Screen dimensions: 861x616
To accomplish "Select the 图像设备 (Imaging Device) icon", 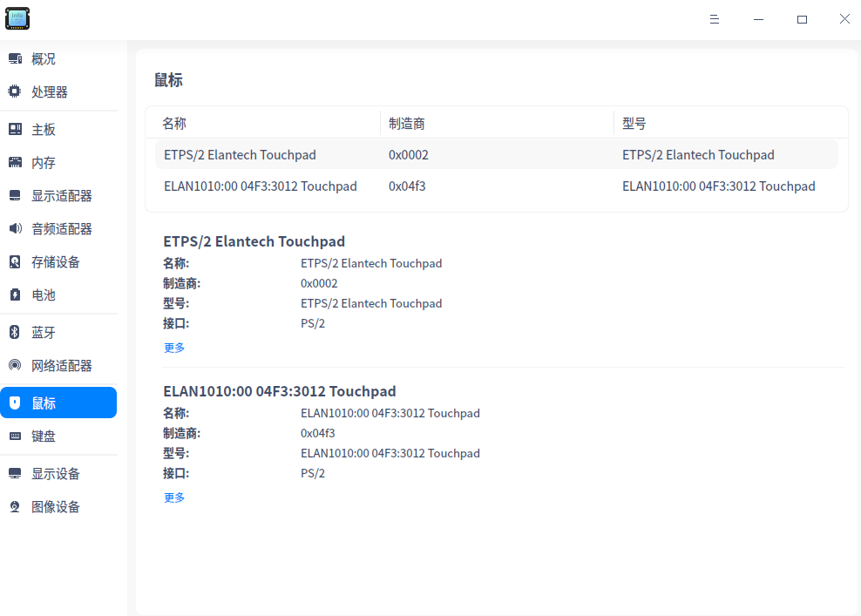I will click(14, 506).
